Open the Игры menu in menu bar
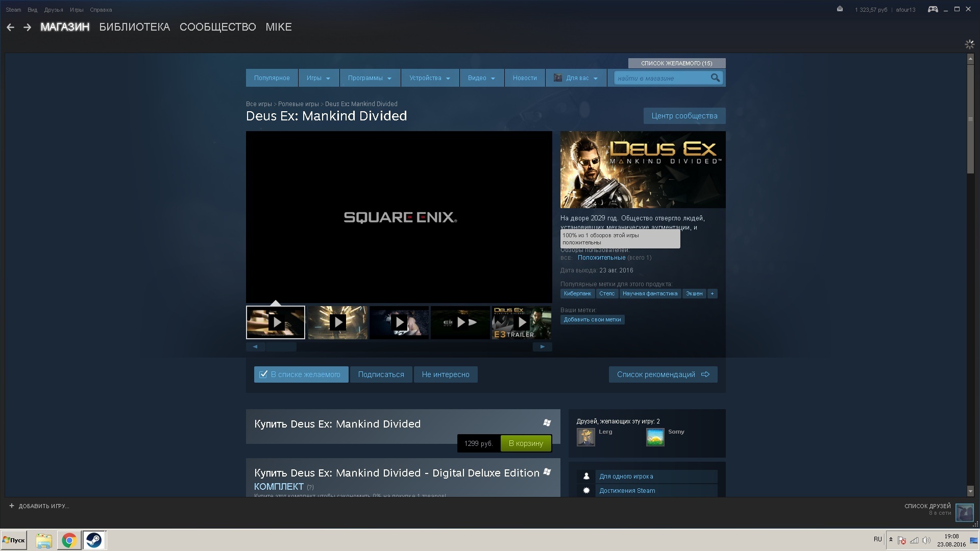The width and height of the screenshot is (980, 551). [77, 10]
